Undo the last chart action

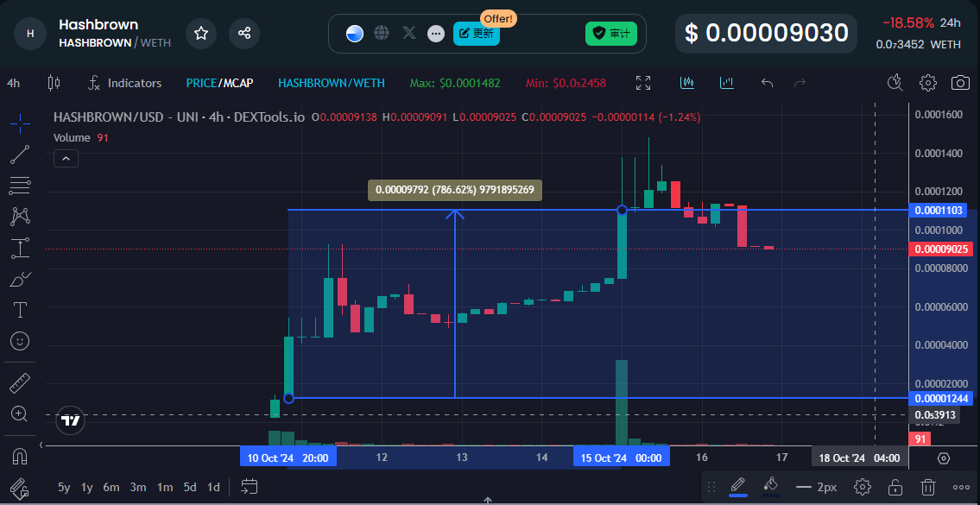(x=768, y=83)
